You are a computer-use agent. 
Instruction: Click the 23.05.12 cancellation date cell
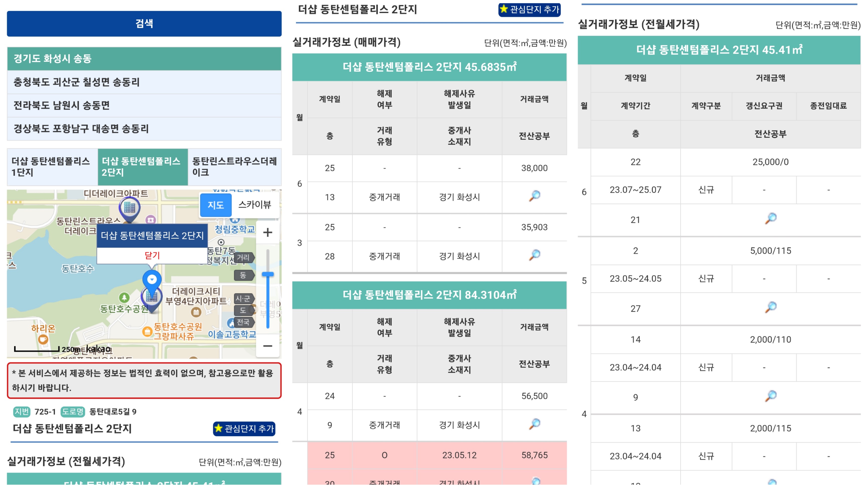click(x=459, y=455)
